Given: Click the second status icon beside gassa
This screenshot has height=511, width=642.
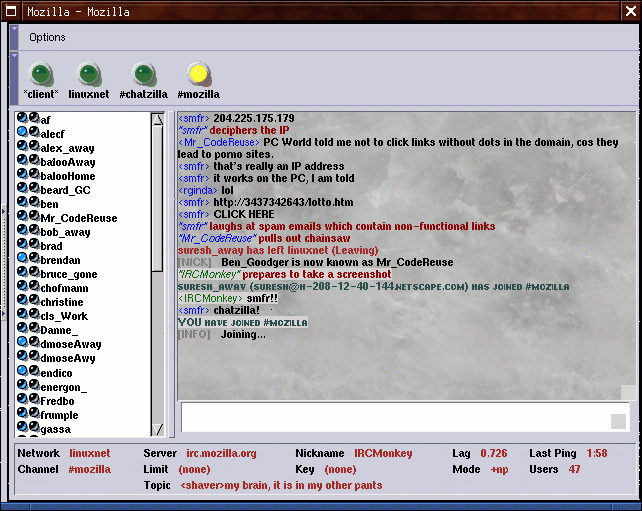Looking at the screenshot, I should pos(34,427).
